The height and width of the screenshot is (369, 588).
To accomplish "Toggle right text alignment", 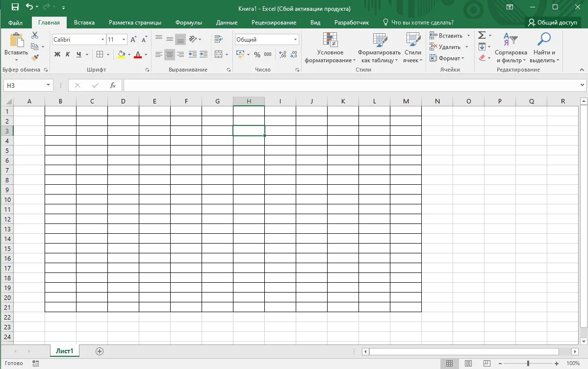I will point(180,54).
